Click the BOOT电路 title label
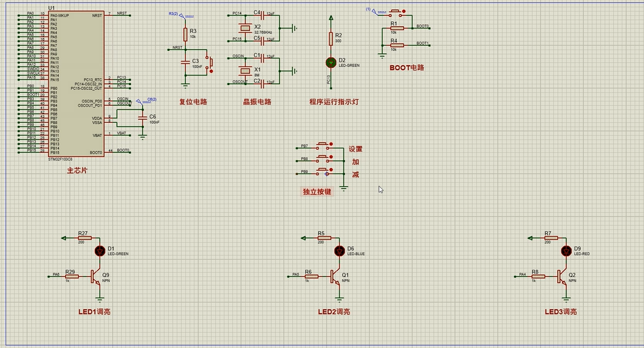Screen dimensions: 644x348 (x=407, y=68)
